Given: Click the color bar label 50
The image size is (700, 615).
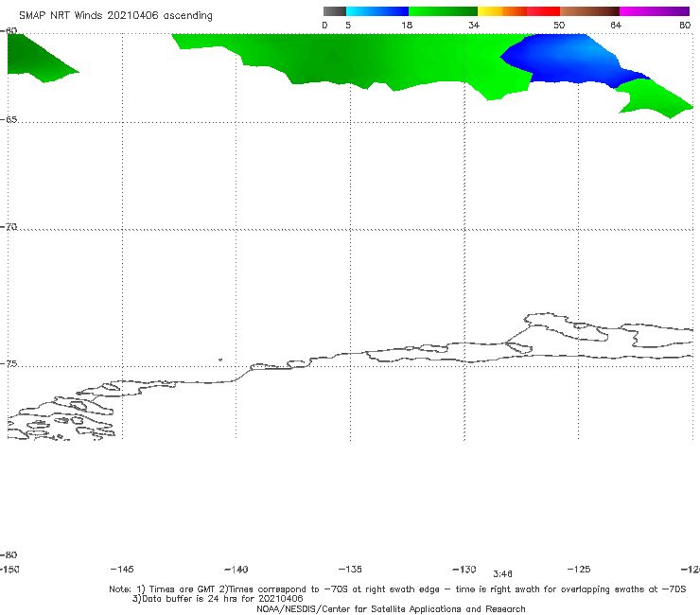Looking at the screenshot, I should (x=559, y=25).
